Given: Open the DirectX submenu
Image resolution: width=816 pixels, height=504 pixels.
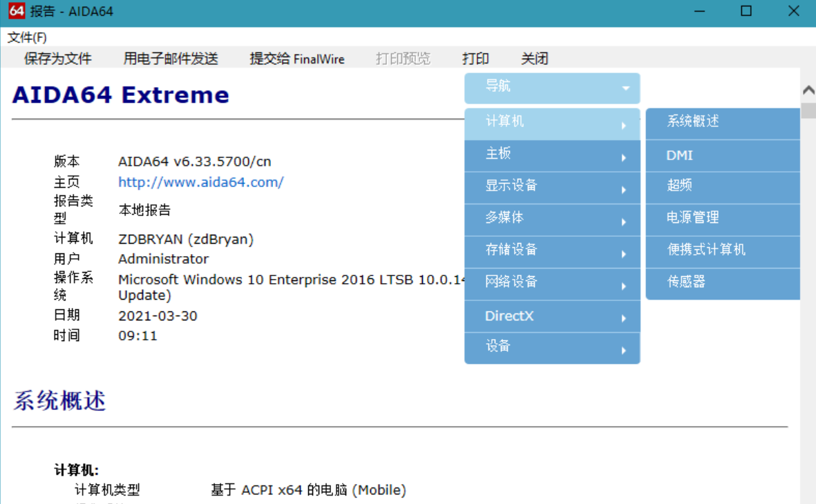Looking at the screenshot, I should [552, 318].
